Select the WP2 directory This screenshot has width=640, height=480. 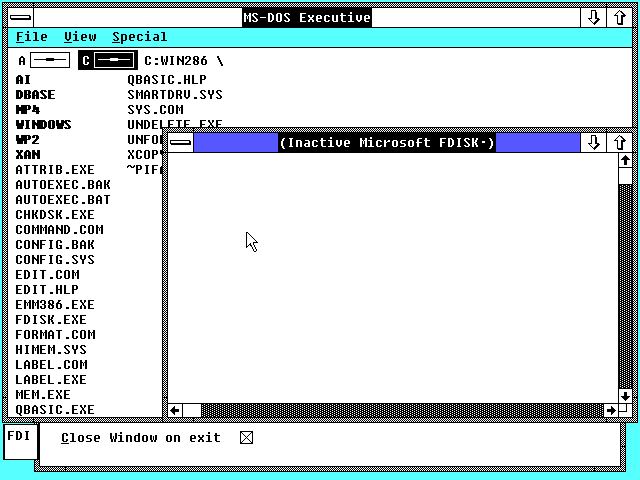[x=27, y=140]
